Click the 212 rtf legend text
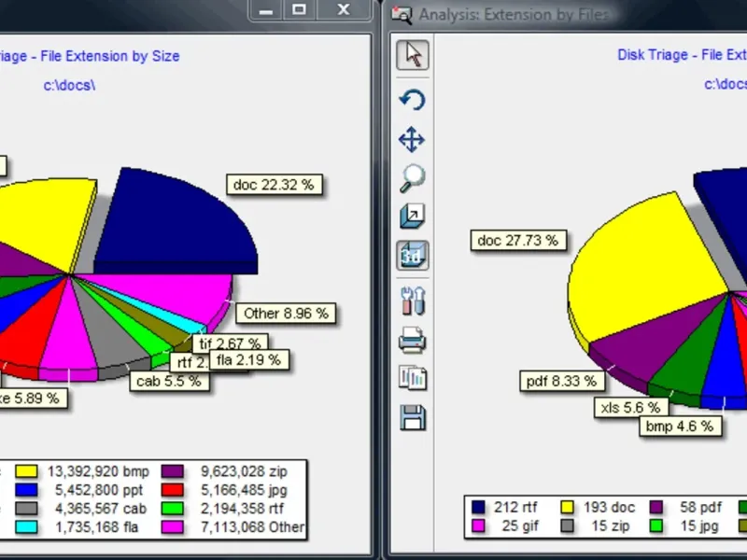 (x=515, y=507)
